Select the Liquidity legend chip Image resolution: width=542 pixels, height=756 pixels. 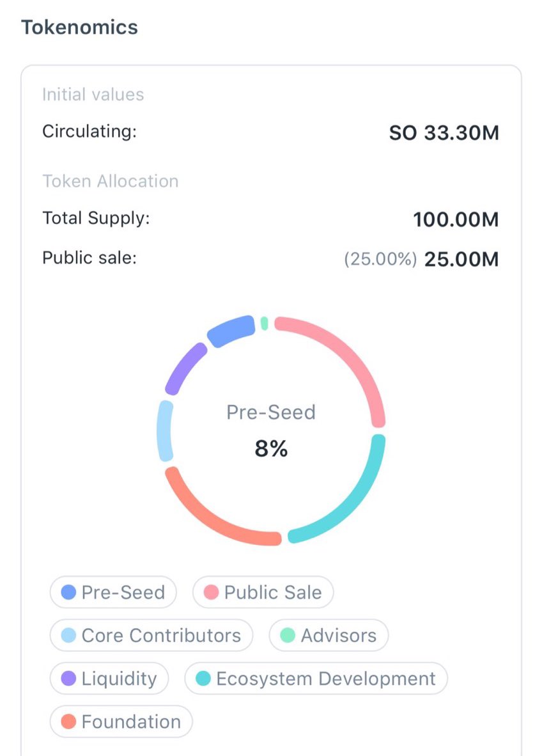pos(109,679)
